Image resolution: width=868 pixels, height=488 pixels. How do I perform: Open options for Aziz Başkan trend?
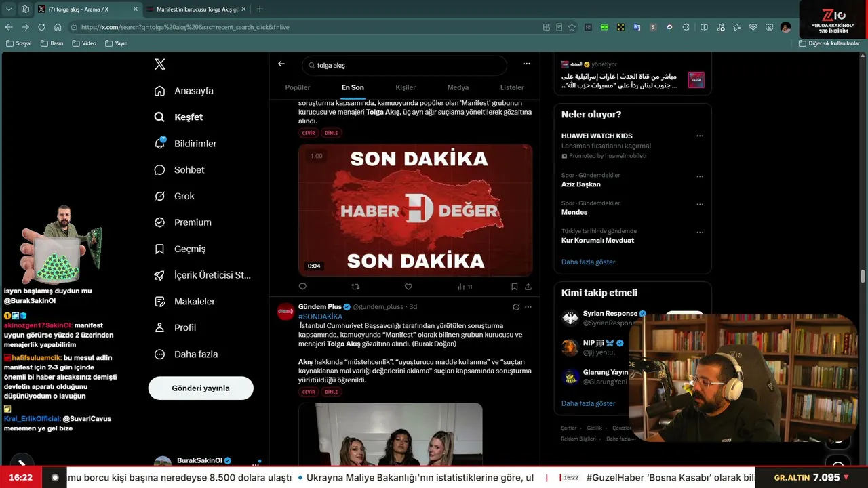tap(700, 176)
